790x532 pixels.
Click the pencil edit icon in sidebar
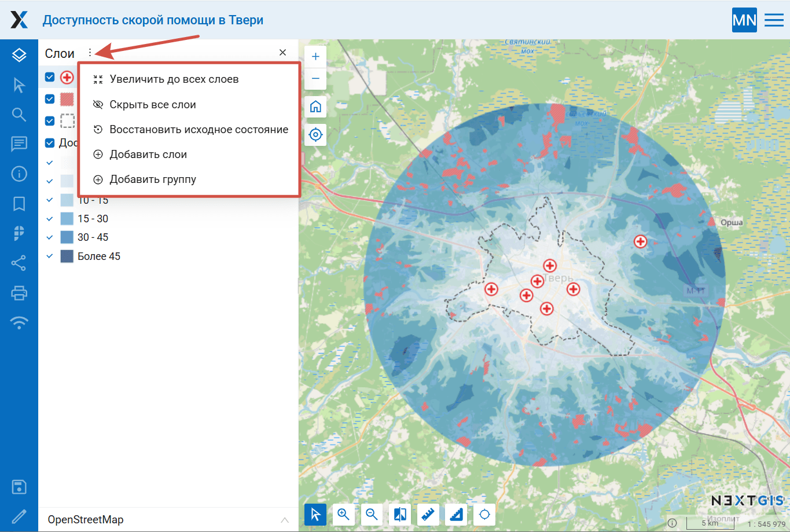point(19,516)
